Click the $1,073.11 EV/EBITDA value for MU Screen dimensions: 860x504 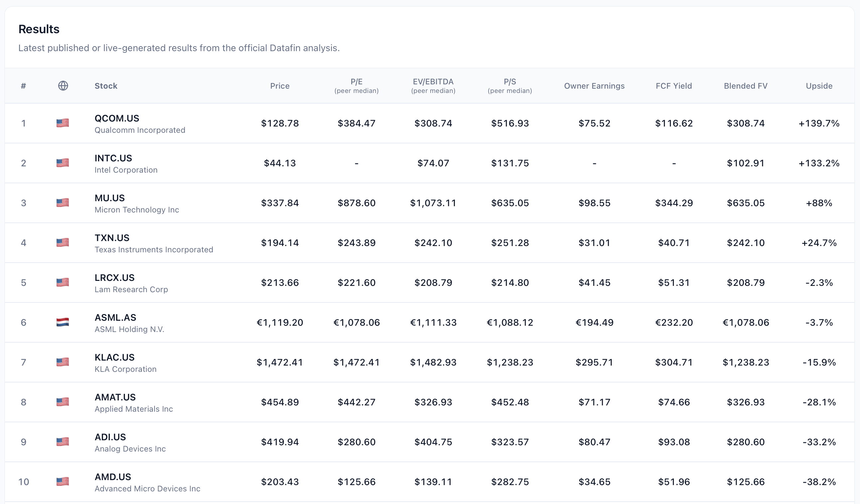tap(433, 203)
